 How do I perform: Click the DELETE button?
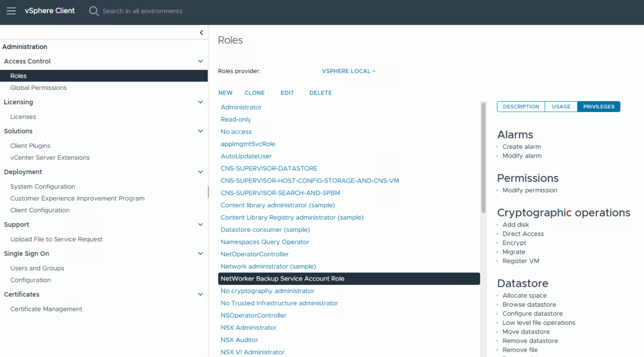tap(320, 92)
